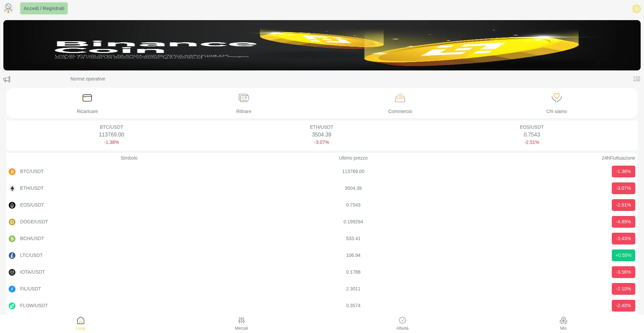Click the Norme operative announcement link
The height and width of the screenshot is (333, 644).
click(x=88, y=79)
